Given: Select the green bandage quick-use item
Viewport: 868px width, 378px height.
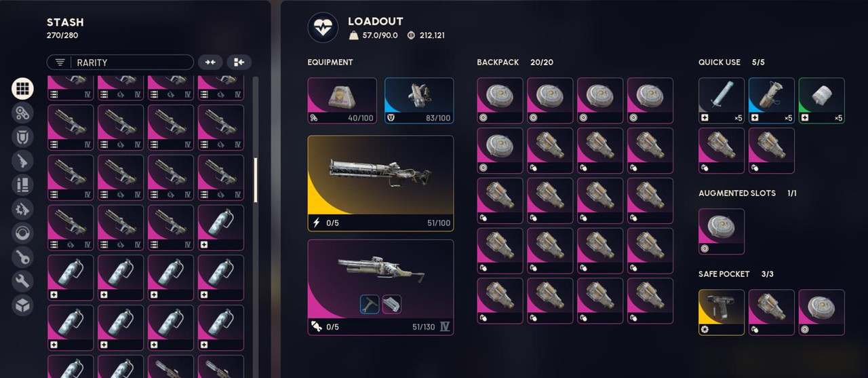Looking at the screenshot, I should 822,100.
